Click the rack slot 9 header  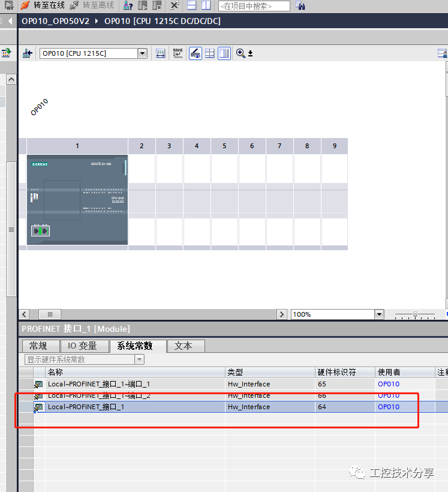335,146
